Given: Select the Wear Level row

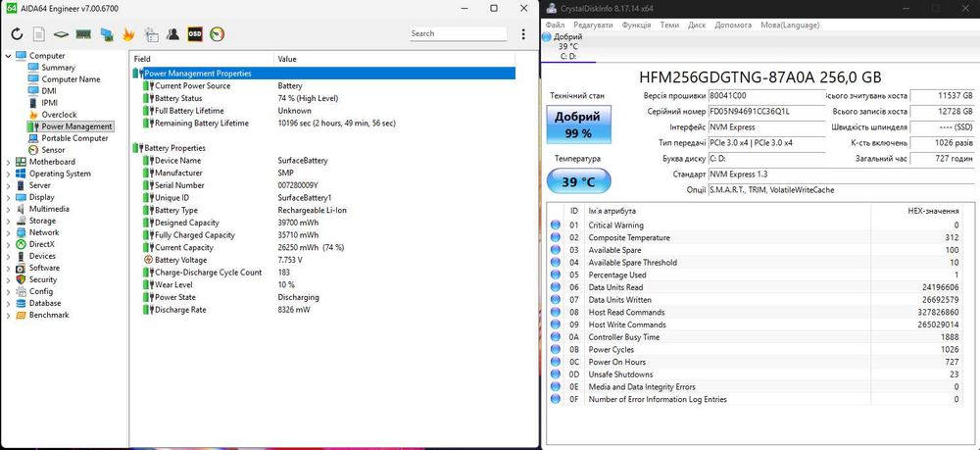Looking at the screenshot, I should tap(323, 285).
